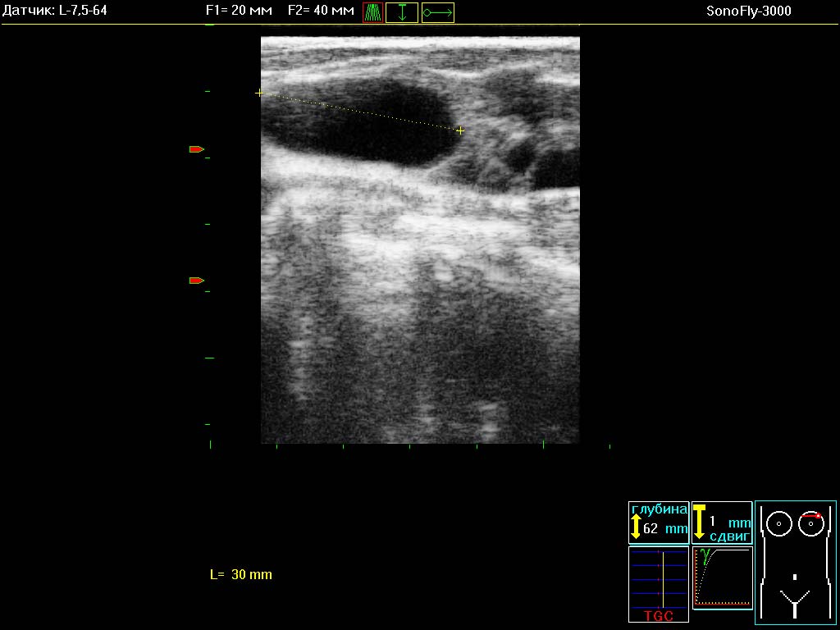Screen dimensions: 840x630
Task: Click the red probe marker on body diagram
Action: (811, 516)
